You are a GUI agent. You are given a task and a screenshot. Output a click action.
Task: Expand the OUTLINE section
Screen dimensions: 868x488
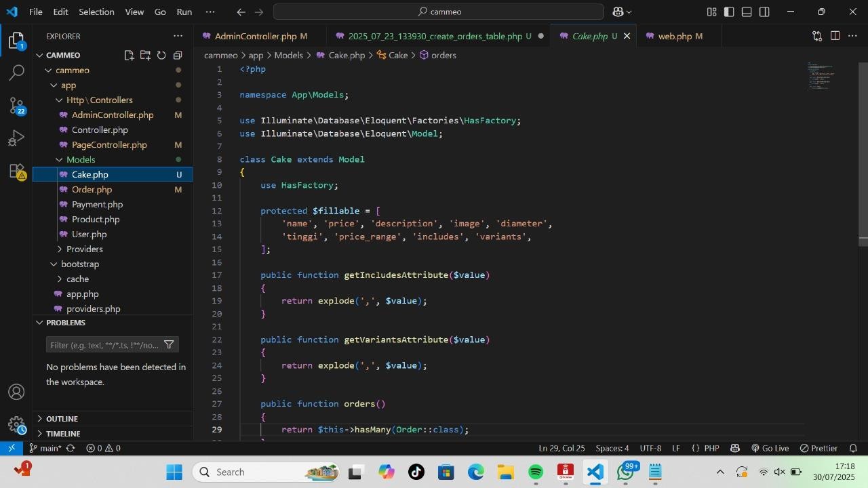tap(62, 419)
